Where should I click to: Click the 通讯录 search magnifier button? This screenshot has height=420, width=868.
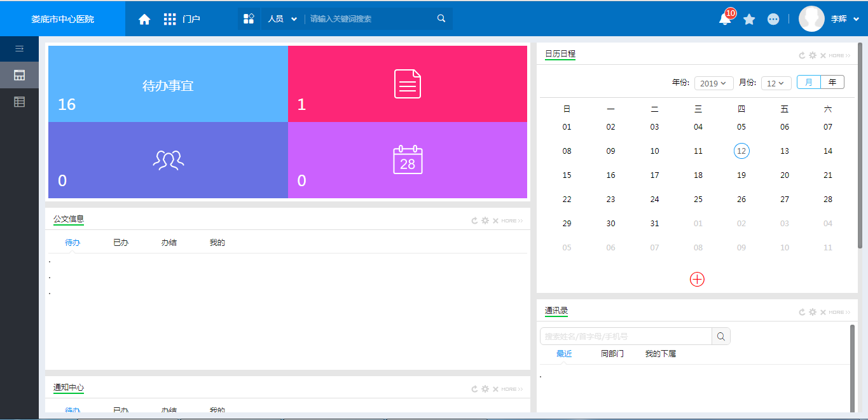coord(721,336)
